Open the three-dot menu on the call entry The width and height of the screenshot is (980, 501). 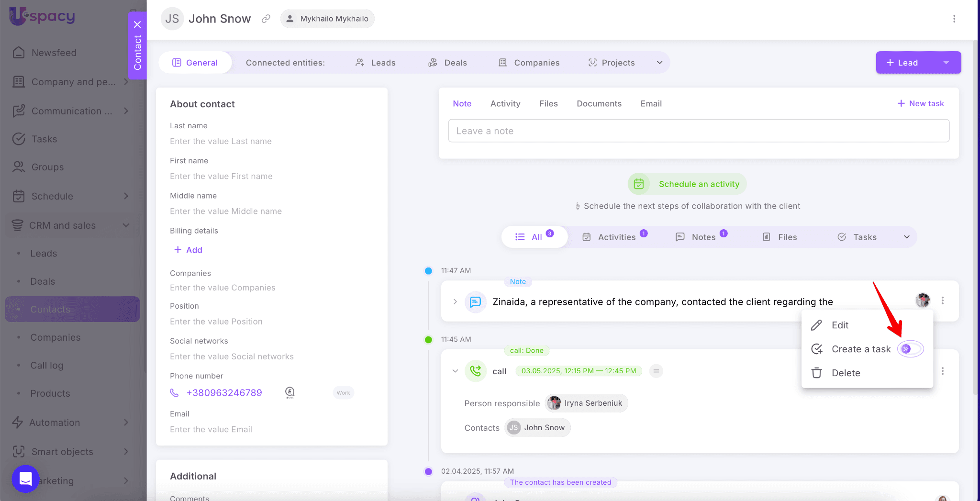(942, 371)
